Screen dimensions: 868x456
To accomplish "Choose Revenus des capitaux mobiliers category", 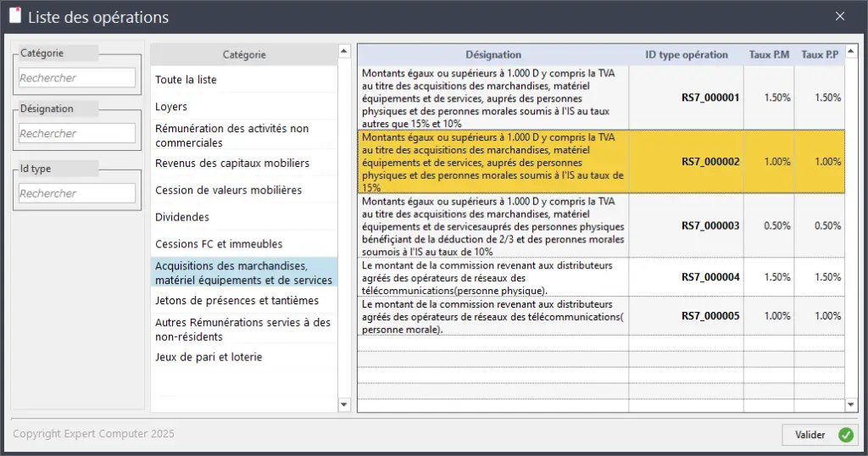I will (x=232, y=163).
